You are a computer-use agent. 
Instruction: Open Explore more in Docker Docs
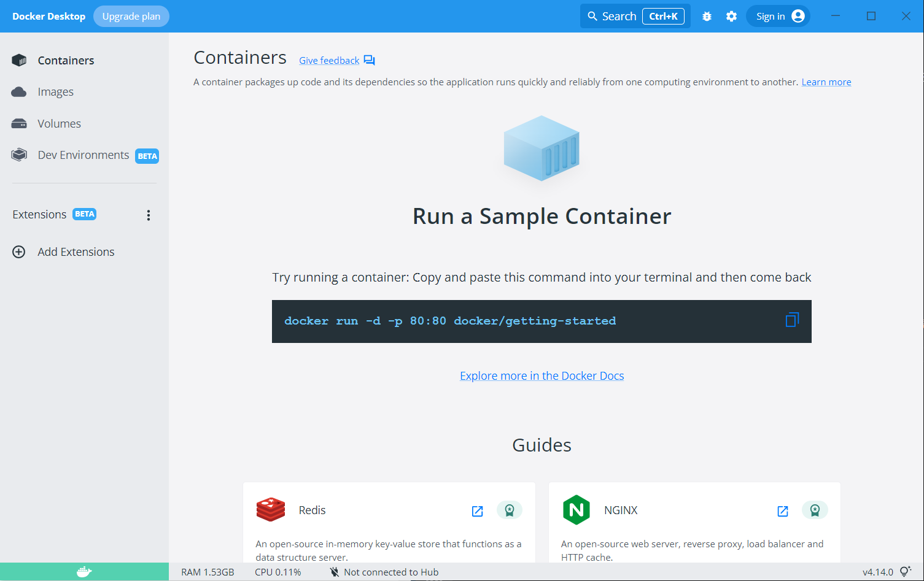(x=542, y=375)
